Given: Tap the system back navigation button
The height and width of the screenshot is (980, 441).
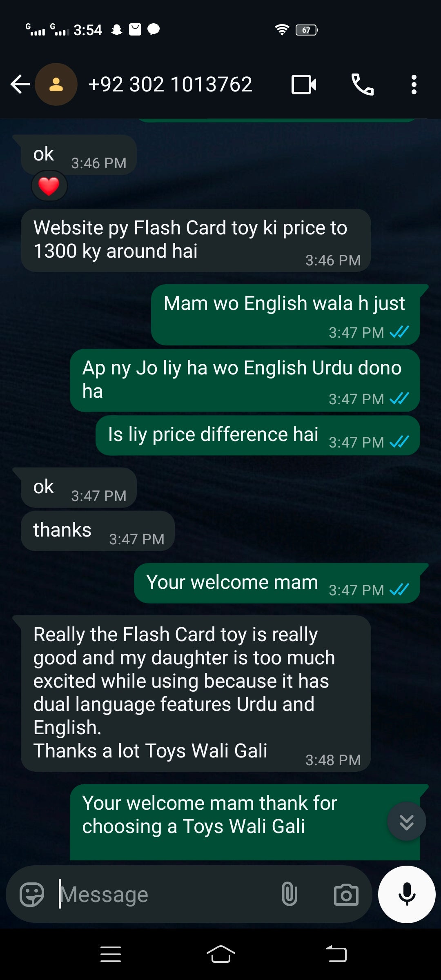Looking at the screenshot, I should [336, 954].
